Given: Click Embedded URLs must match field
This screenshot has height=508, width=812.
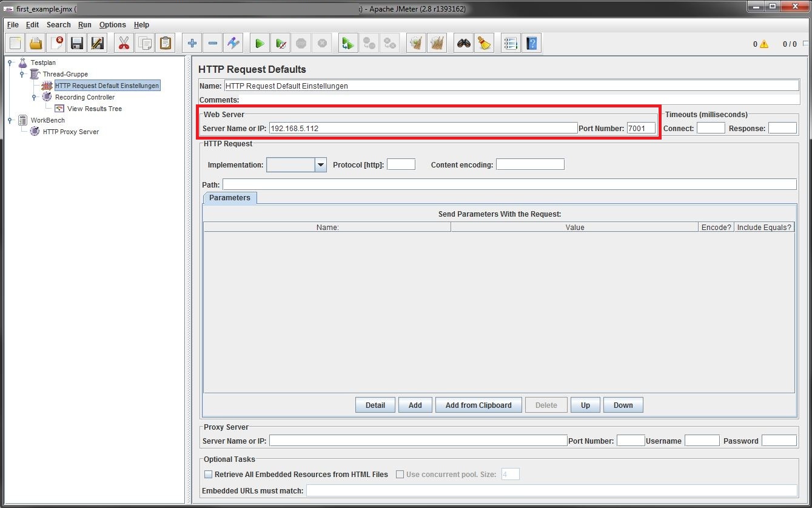Looking at the screenshot, I should tap(552, 490).
